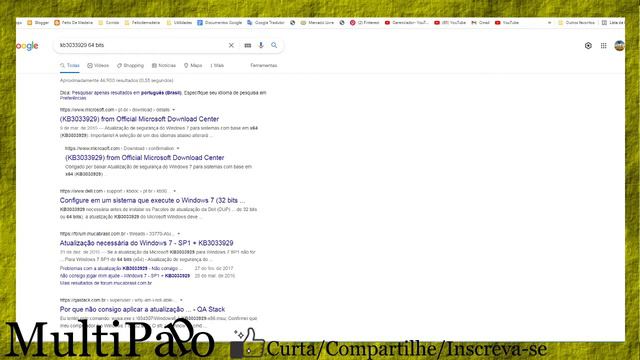Open Não consigo jogar mim ajude sublink

click(x=125, y=276)
